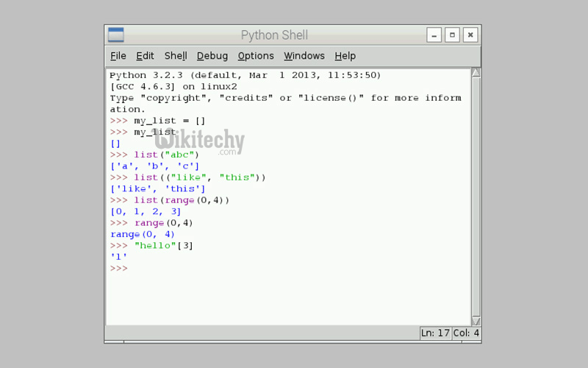Click the Ln: 17 status indicator
The width and height of the screenshot is (588, 368).
coord(435,333)
